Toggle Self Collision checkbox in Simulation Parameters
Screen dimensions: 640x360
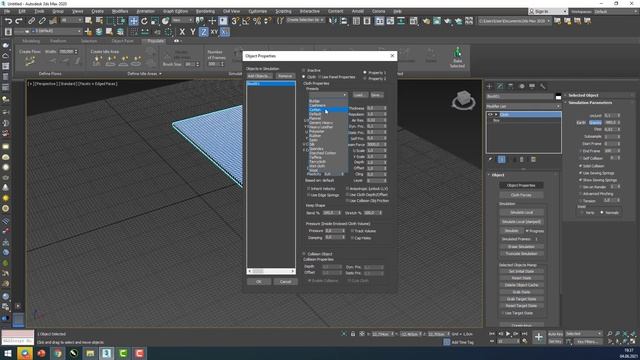(581, 158)
